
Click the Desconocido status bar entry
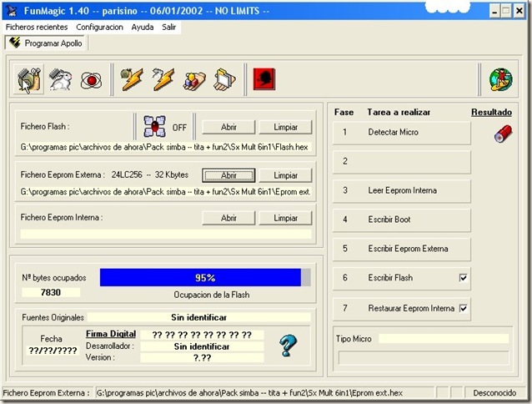tap(494, 393)
